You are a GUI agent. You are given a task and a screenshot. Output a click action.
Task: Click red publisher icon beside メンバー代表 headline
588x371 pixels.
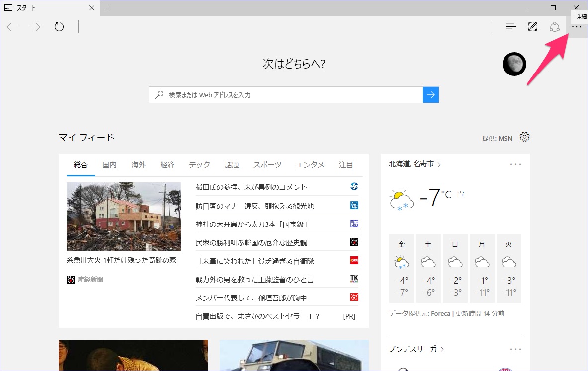point(354,297)
